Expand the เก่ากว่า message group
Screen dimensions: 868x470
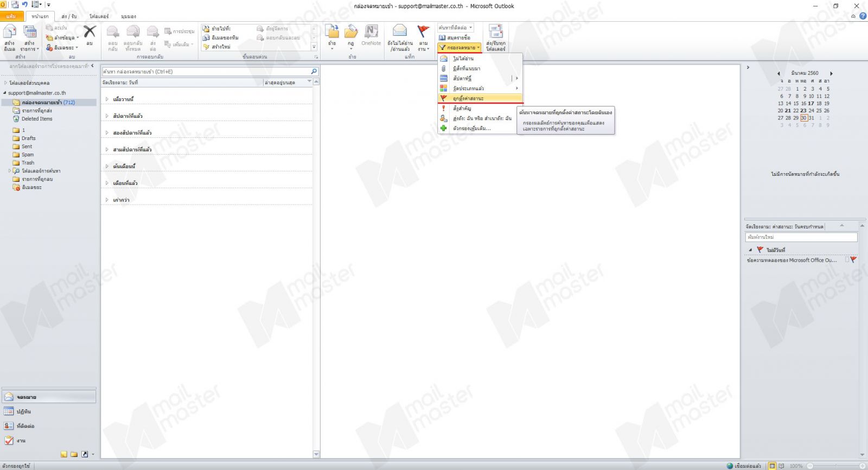click(107, 200)
